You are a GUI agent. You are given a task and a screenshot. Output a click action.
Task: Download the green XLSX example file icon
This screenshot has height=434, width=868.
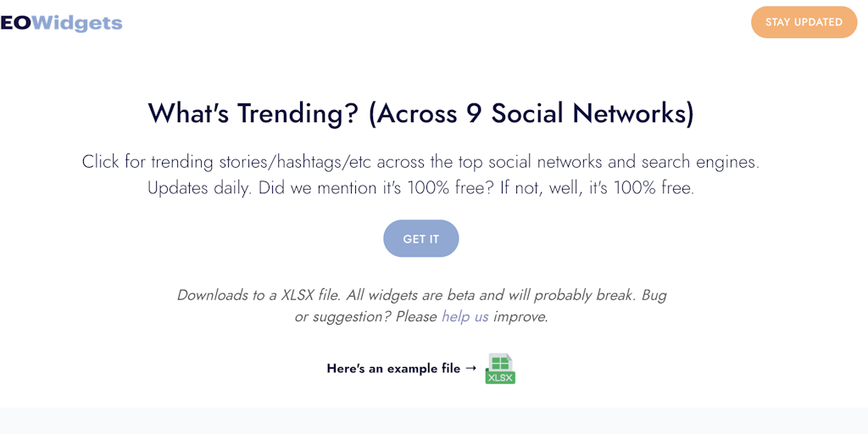tap(500, 369)
